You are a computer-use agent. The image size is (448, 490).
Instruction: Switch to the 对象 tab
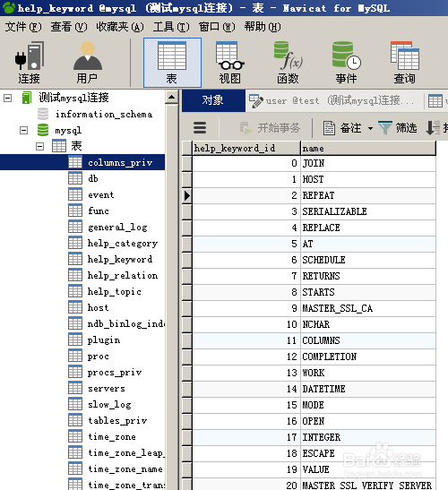pyautogui.click(x=213, y=100)
